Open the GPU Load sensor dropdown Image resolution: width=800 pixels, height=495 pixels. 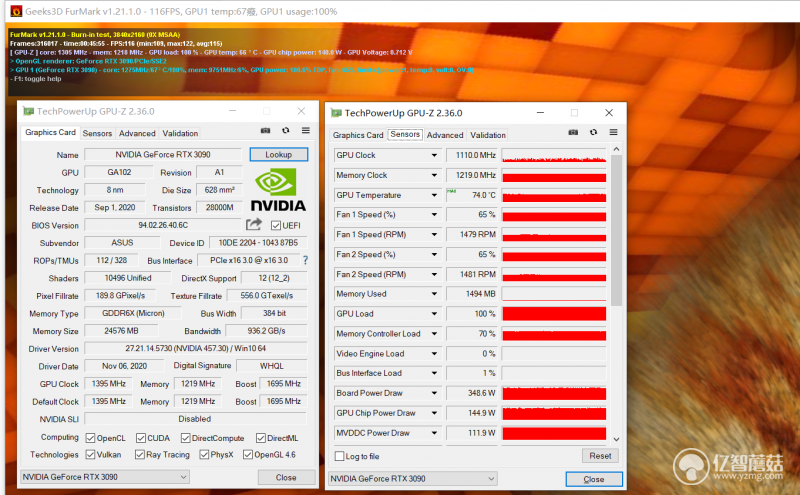click(x=434, y=314)
